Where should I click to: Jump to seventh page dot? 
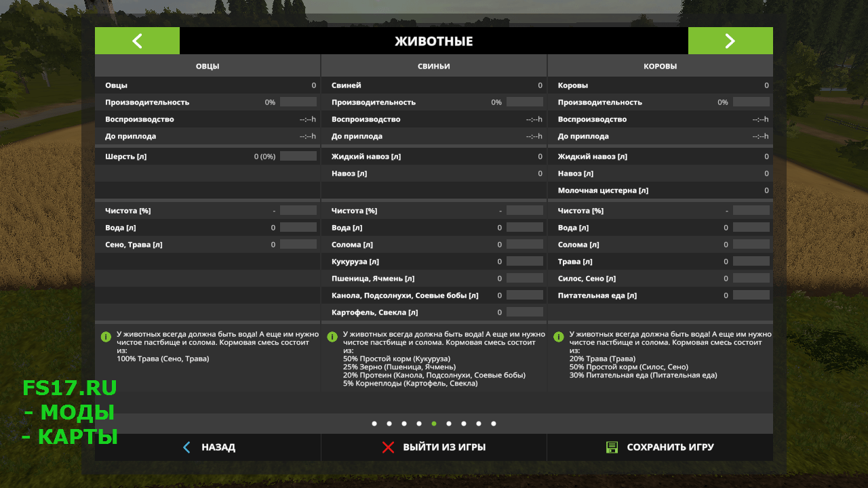(464, 424)
